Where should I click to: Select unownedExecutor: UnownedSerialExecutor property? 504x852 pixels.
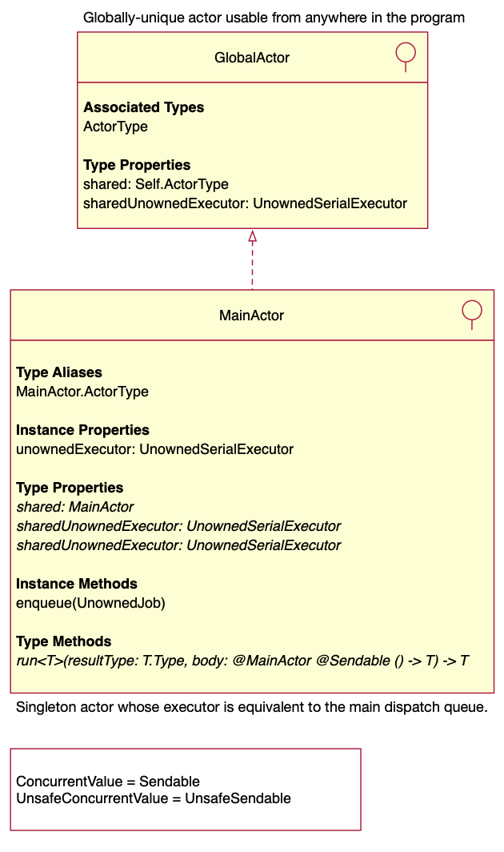(x=154, y=449)
